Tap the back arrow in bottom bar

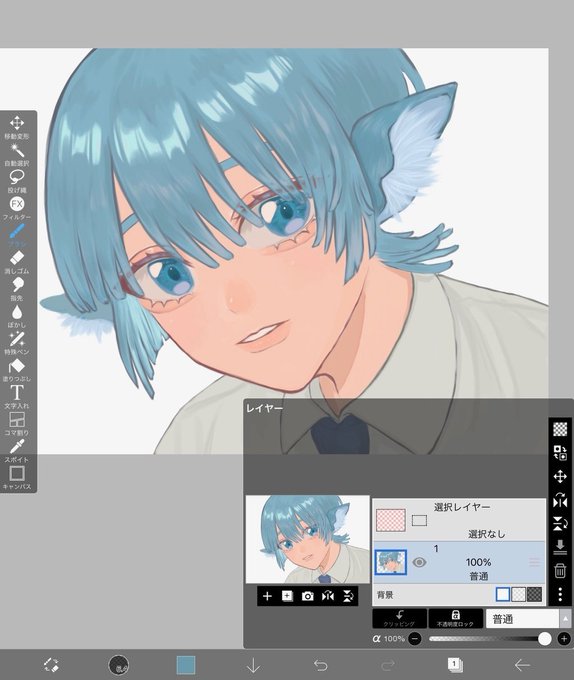click(522, 665)
